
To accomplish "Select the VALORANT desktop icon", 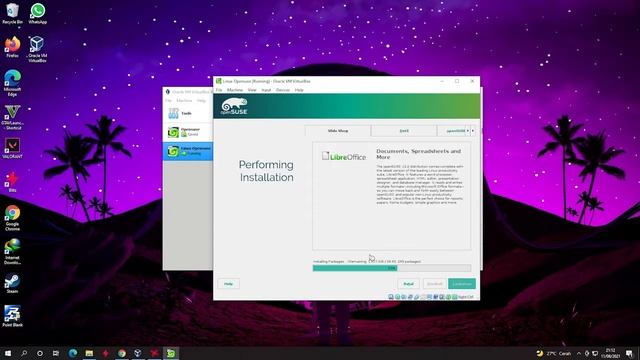I will pos(12,148).
